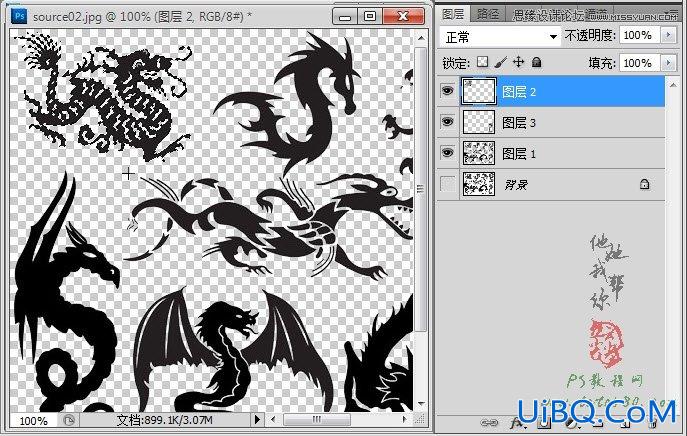
Task: Click the 图层 3 layer thumbnail
Action: coord(479,122)
